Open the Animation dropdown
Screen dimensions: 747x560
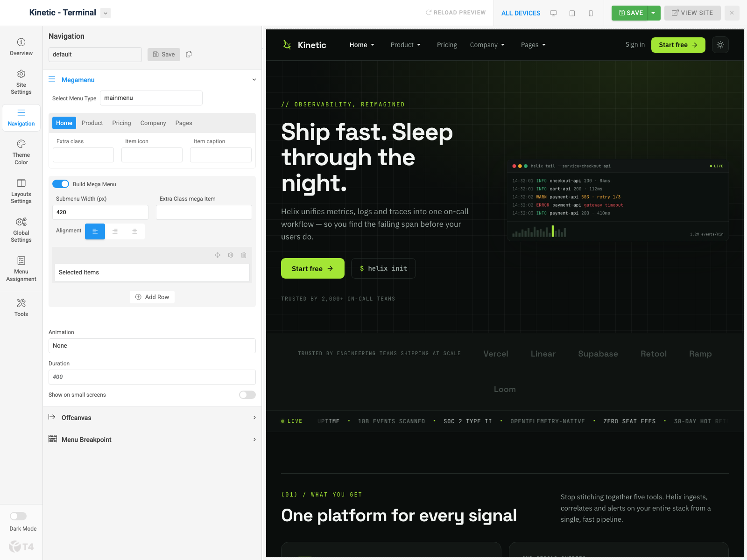tap(152, 346)
